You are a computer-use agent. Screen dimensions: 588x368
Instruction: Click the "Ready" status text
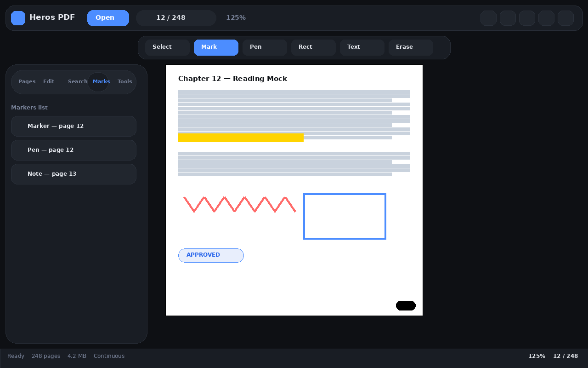pos(16,356)
